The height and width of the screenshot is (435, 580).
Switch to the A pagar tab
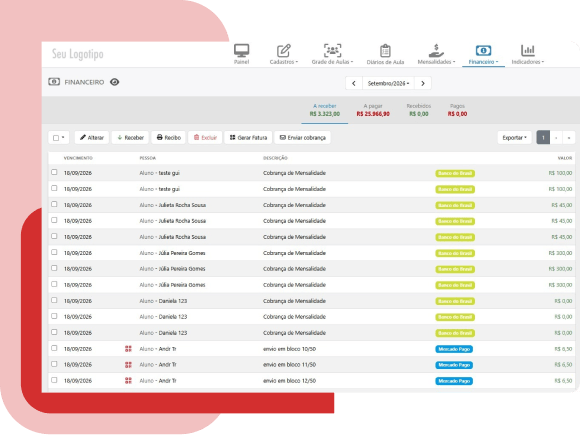pos(373,110)
